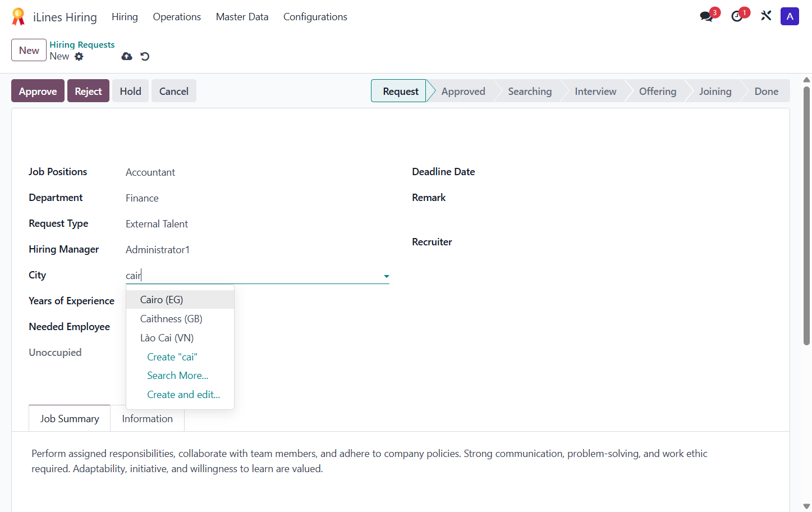This screenshot has width=812, height=512.
Task: Click the iLines Hiring ribbon logo
Action: point(18,17)
